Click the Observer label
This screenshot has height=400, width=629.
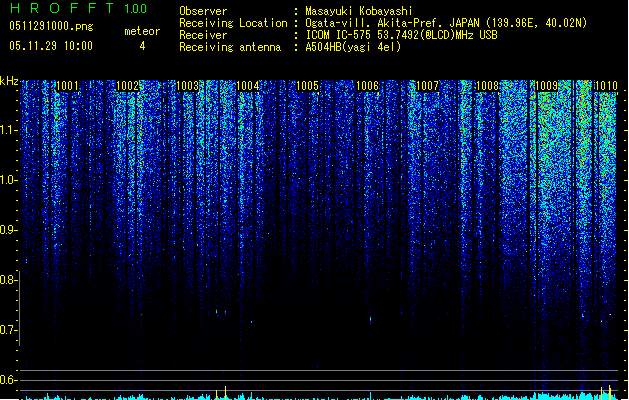pyautogui.click(x=203, y=11)
